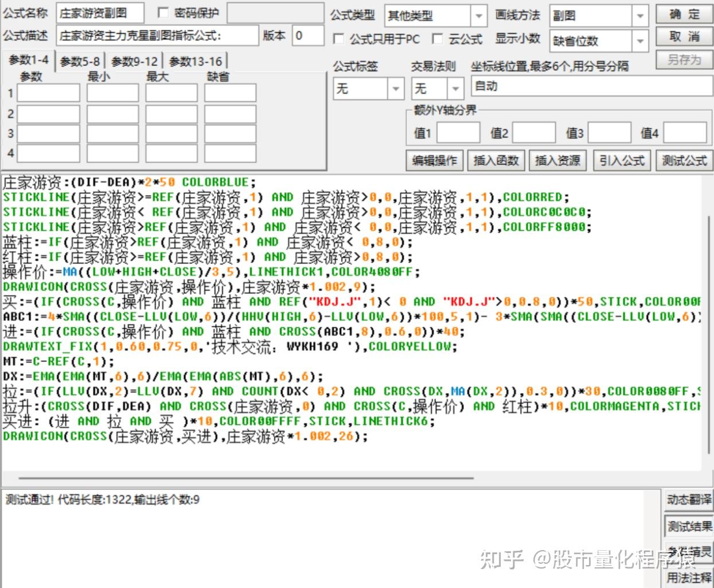Cancel with the 取消 button

(x=684, y=37)
